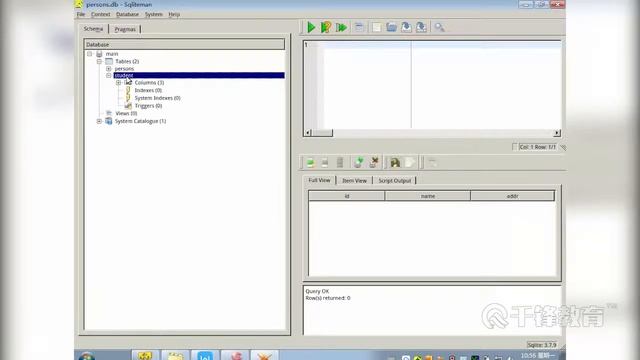Click the editor horizontal scrollbar thumb

322,133
